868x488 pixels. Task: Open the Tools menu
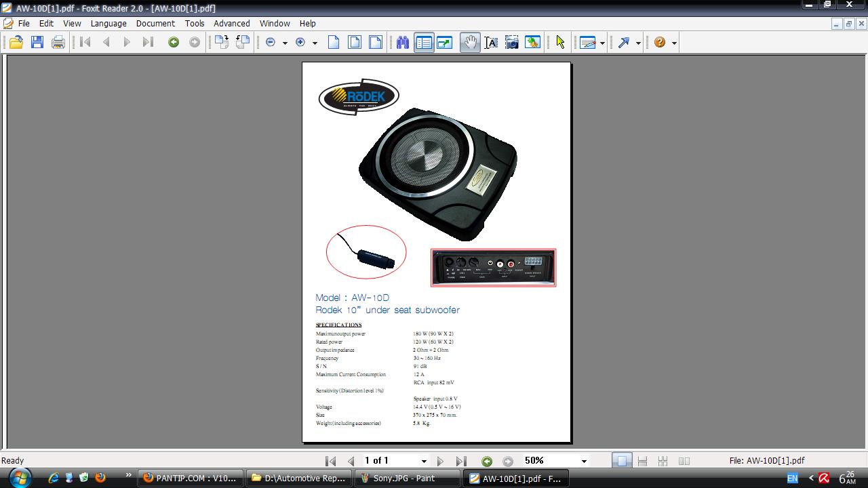click(x=195, y=23)
